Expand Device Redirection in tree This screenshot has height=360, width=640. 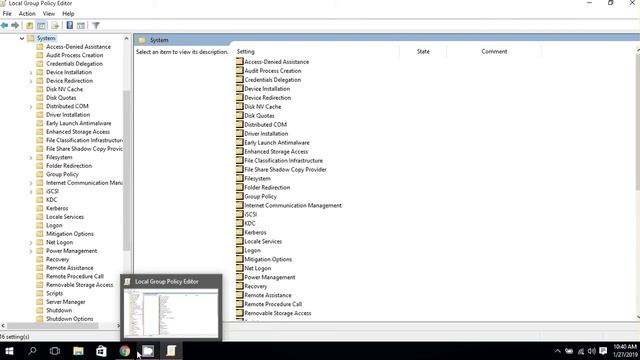coord(31,81)
